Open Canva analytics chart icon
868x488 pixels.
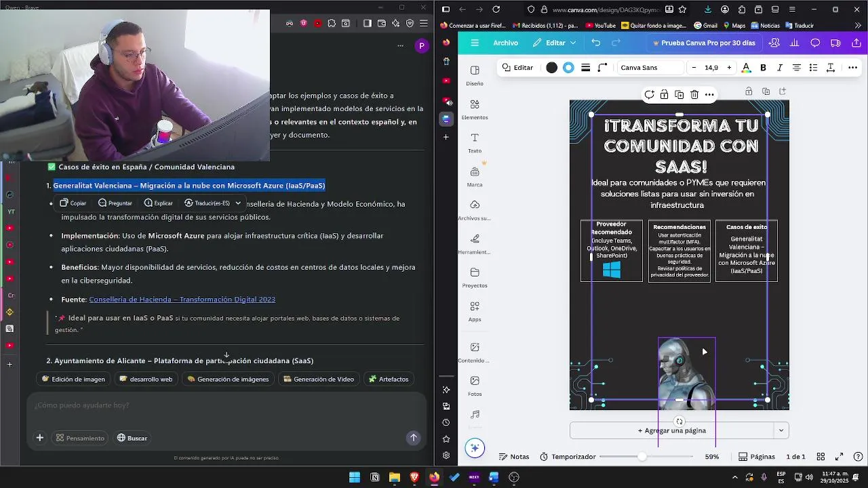(795, 43)
